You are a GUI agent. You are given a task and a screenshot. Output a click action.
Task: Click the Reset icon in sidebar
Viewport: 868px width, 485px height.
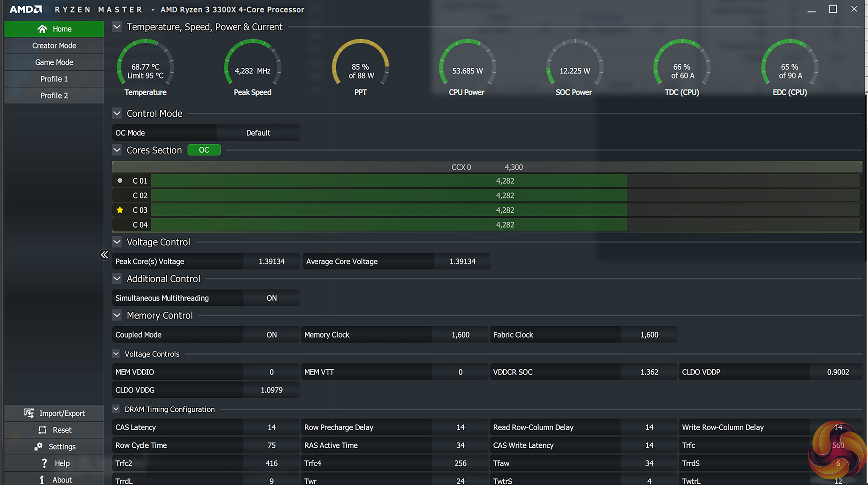coord(42,430)
